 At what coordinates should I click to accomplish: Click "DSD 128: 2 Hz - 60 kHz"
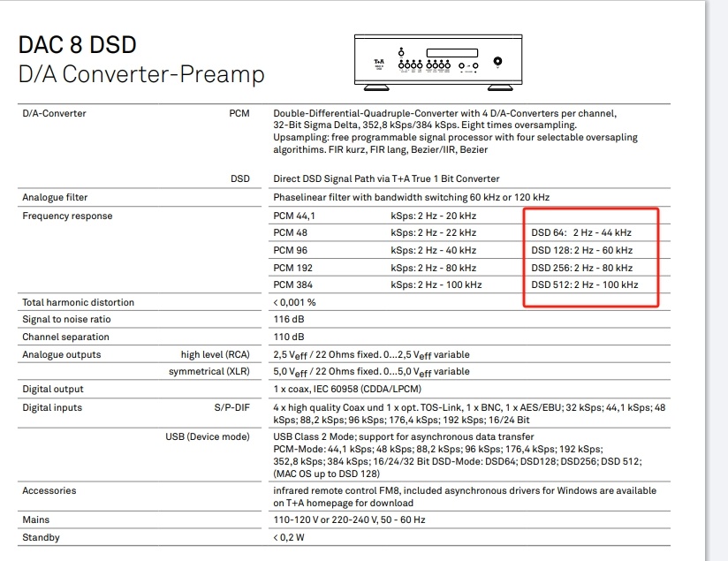(581, 250)
